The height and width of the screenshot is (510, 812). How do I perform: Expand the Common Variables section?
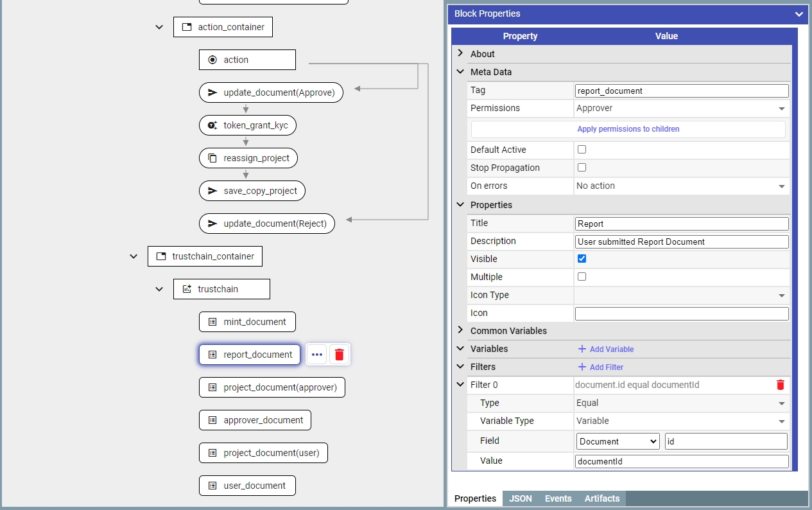click(460, 330)
